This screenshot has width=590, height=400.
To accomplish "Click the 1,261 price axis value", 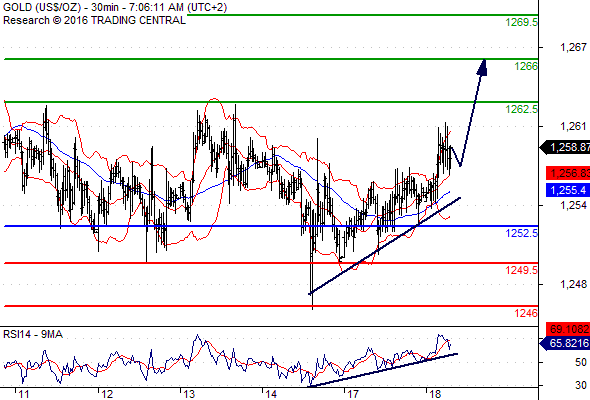I will 573,126.
